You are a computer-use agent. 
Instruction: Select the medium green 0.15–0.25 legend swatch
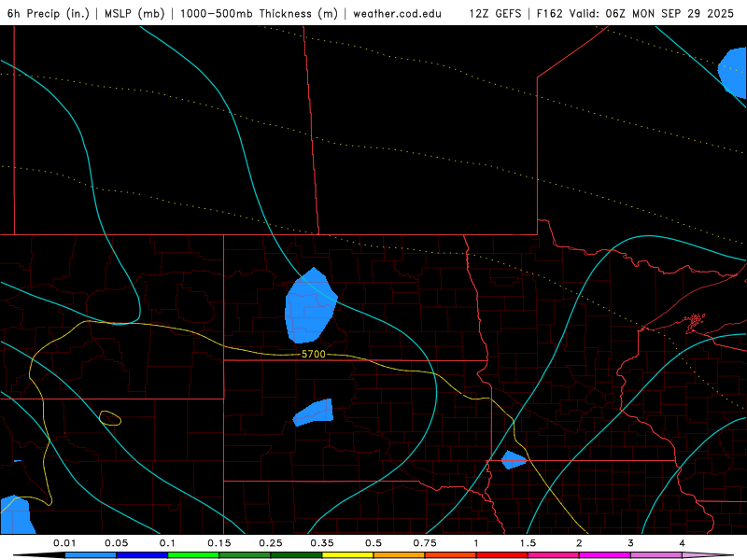245,555
